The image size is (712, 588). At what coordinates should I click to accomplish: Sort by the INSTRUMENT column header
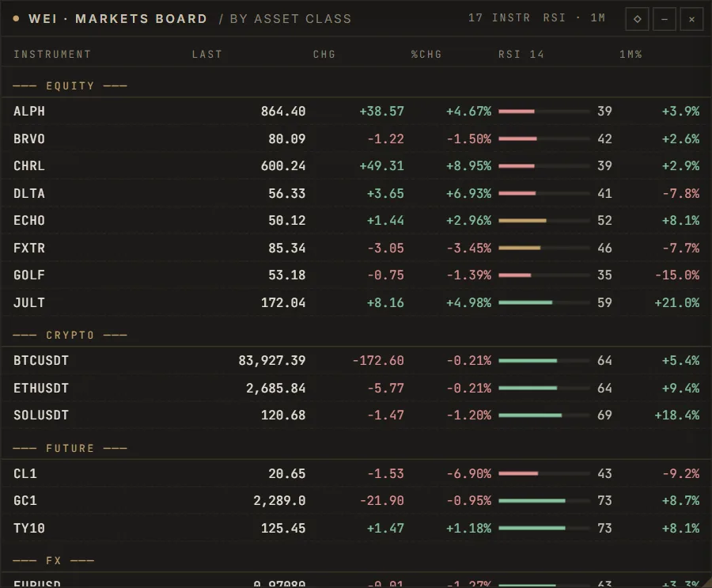pyautogui.click(x=52, y=55)
